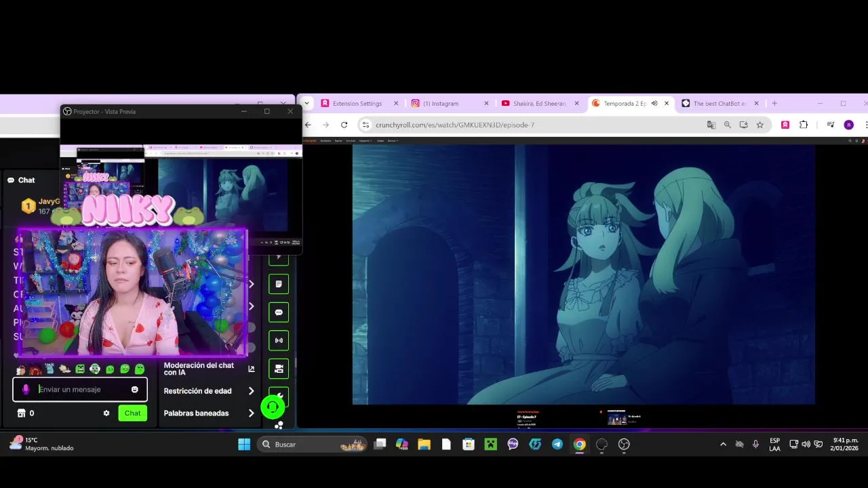The height and width of the screenshot is (488, 868).
Task: Open Minecraft creeper icon in taskbar
Action: point(490,445)
